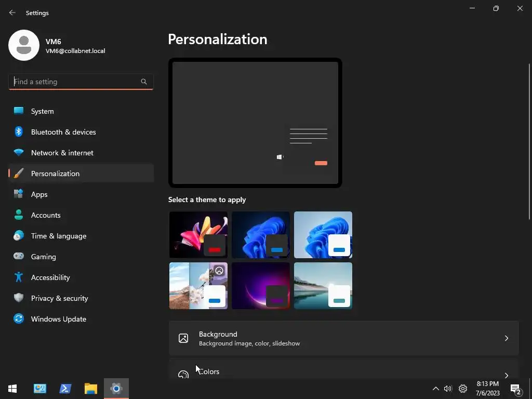532x399 pixels.
Task: Open Network & internet section
Action: (x=81, y=153)
